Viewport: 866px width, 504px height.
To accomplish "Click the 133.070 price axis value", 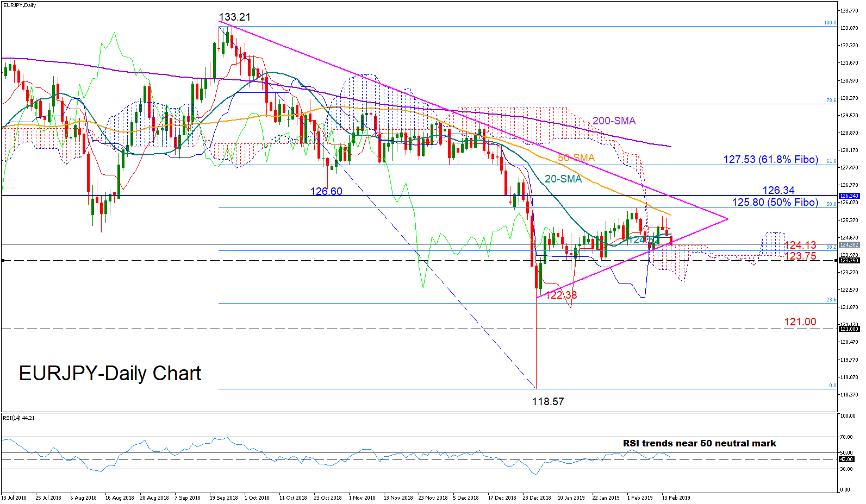I will point(849,28).
